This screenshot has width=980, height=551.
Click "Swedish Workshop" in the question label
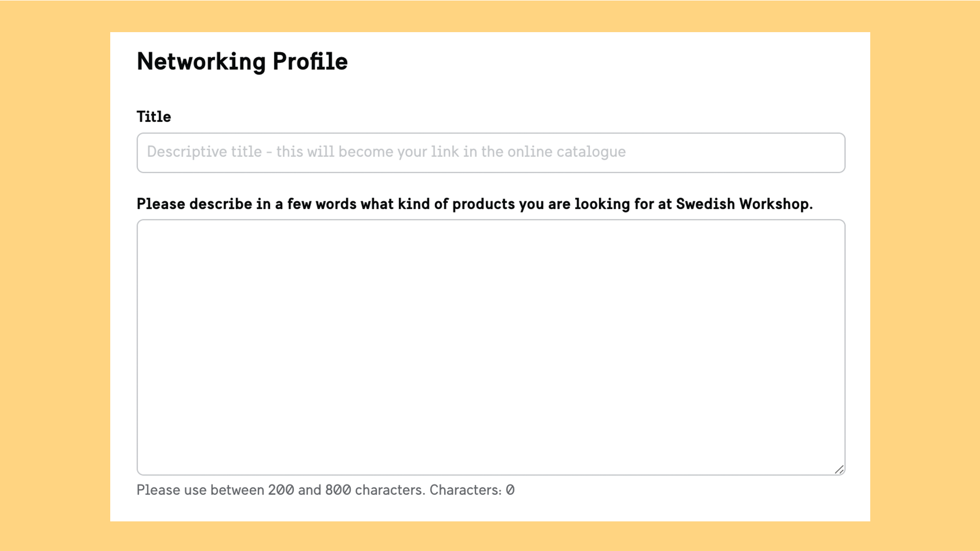tap(743, 204)
